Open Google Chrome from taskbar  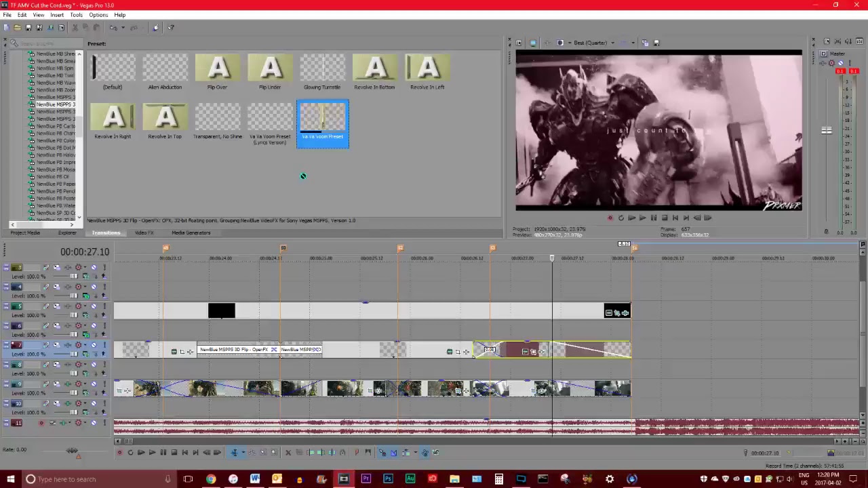pyautogui.click(x=211, y=479)
